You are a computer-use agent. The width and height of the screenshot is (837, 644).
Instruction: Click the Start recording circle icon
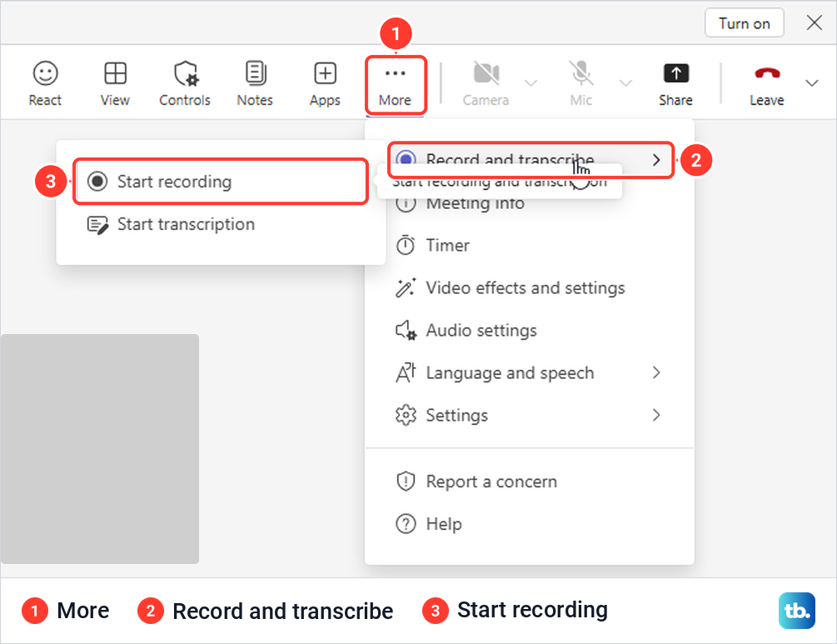97,182
